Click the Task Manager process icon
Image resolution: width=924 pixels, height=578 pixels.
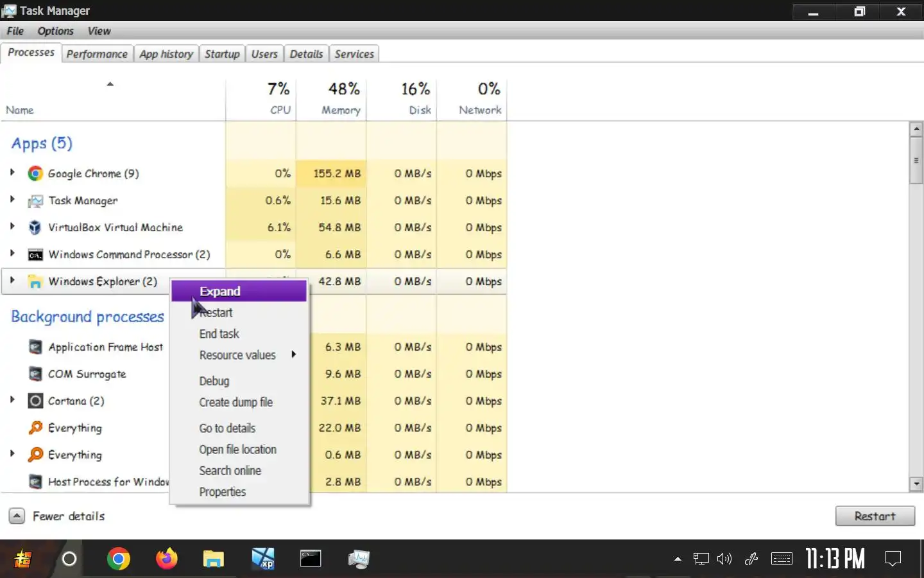coord(35,201)
